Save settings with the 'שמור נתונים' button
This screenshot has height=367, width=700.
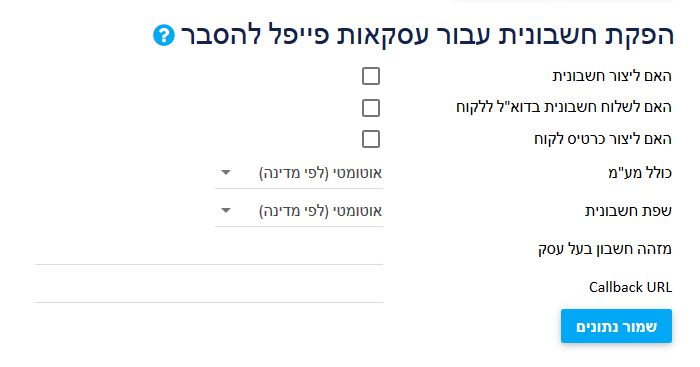(x=616, y=326)
